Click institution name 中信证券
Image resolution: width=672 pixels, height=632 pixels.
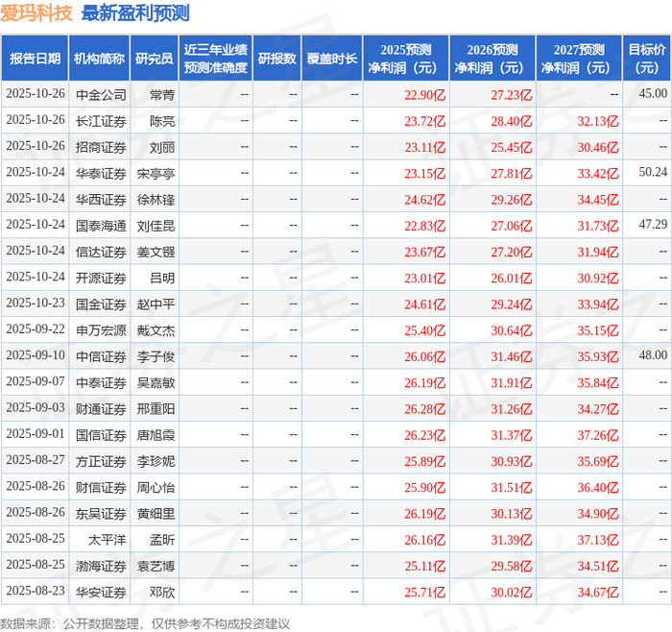click(x=101, y=356)
